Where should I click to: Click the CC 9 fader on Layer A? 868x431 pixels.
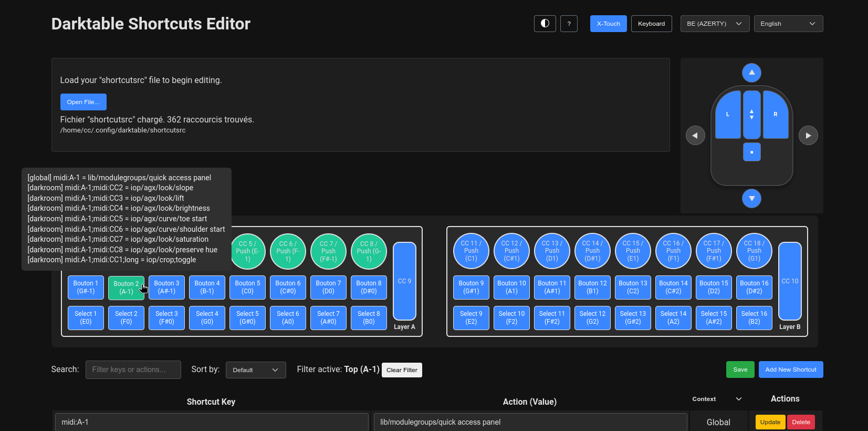tap(404, 281)
